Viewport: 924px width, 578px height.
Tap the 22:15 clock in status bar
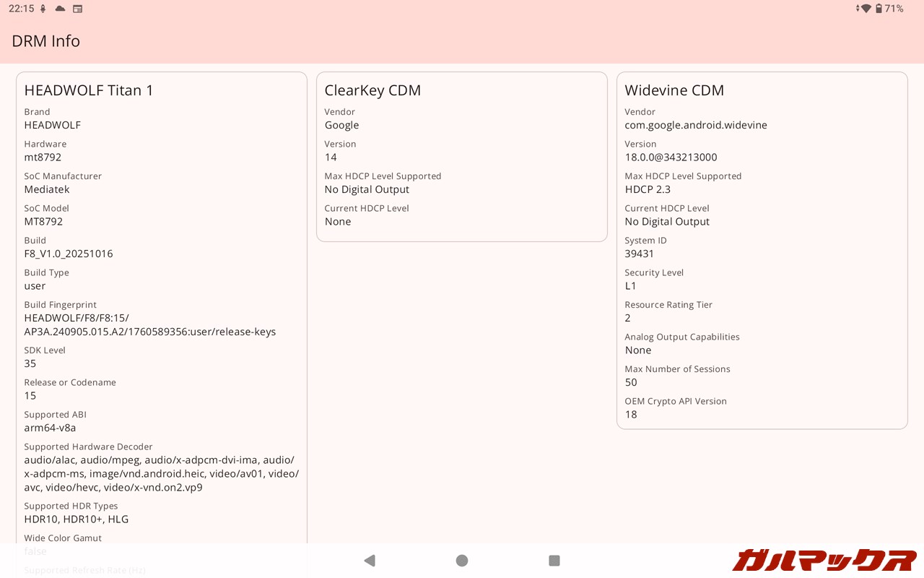(x=21, y=9)
